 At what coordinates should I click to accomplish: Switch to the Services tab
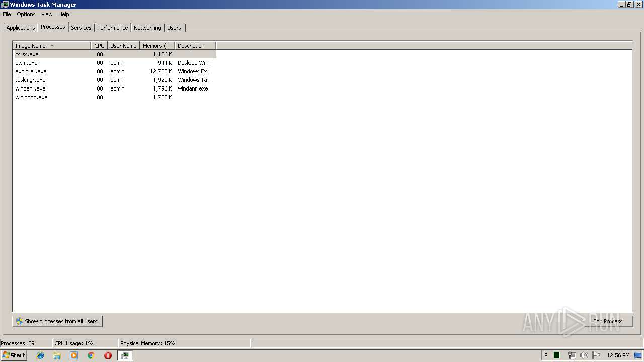click(81, 28)
